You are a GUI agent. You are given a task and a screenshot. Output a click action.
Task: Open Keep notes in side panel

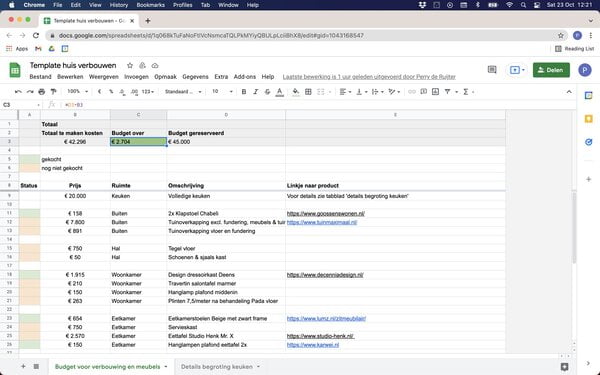click(589, 119)
